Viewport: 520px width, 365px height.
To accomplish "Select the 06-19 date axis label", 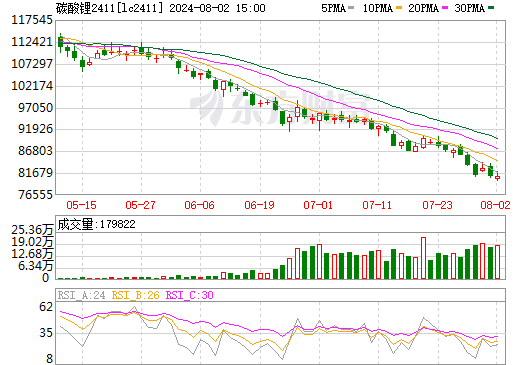I will point(259,205).
